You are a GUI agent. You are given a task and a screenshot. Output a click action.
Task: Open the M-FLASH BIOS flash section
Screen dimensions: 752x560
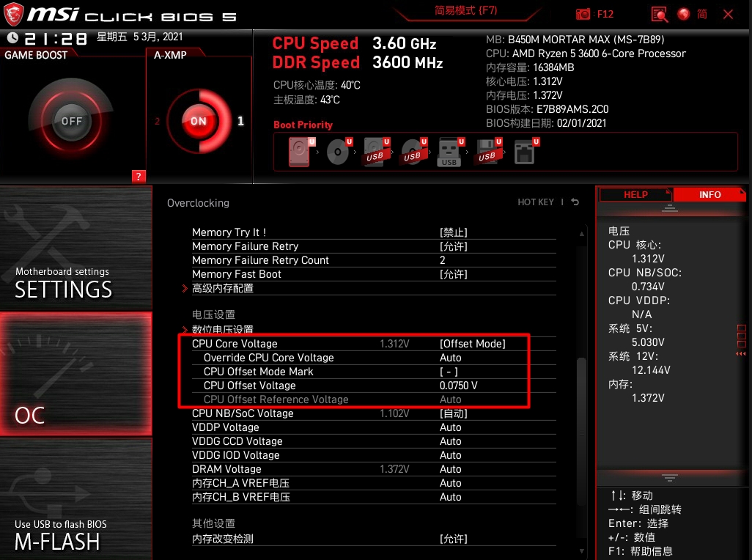(76, 498)
